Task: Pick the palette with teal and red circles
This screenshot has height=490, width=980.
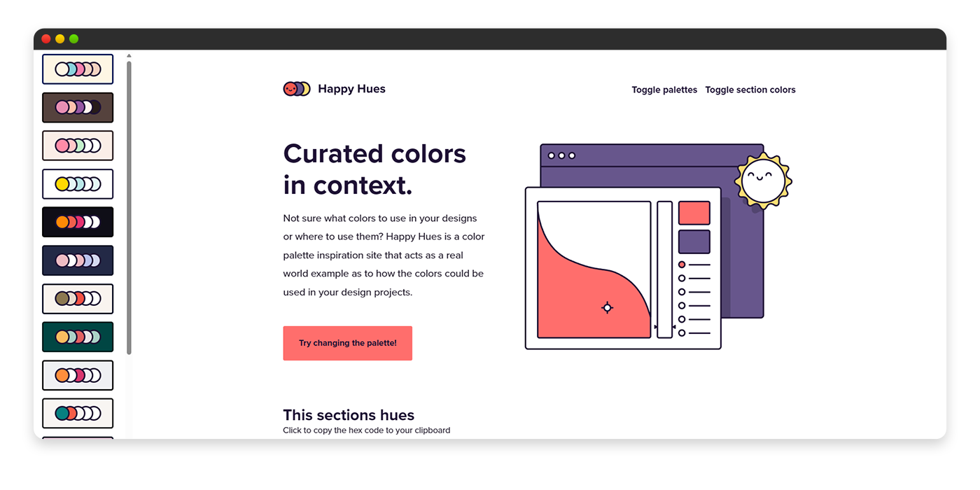Action: pyautogui.click(x=78, y=414)
